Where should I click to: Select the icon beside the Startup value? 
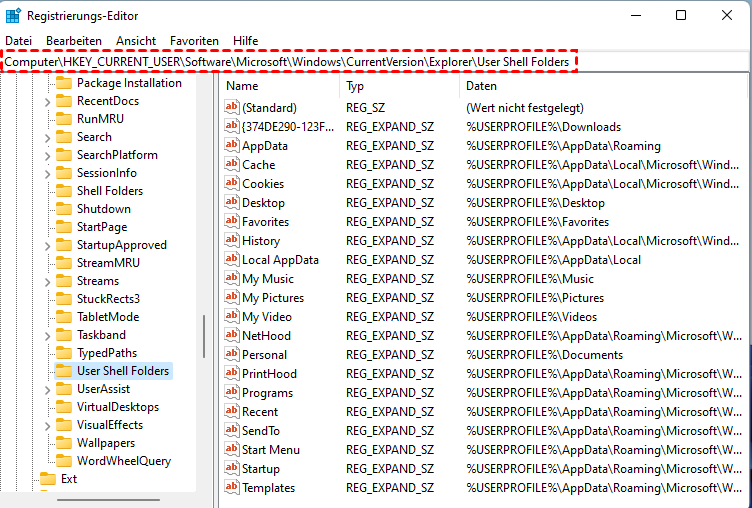233,469
